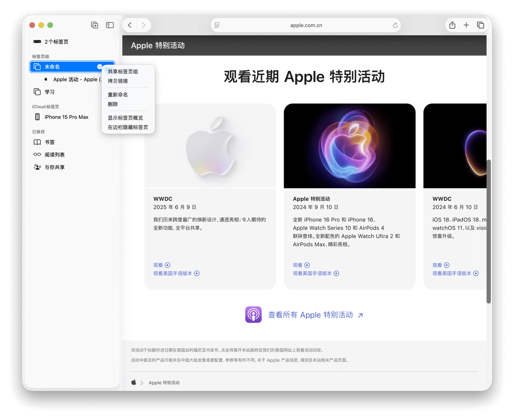514x420 pixels.
Task: Open iPhone 15 Pro Max iCloud tabs
Action: tap(66, 117)
